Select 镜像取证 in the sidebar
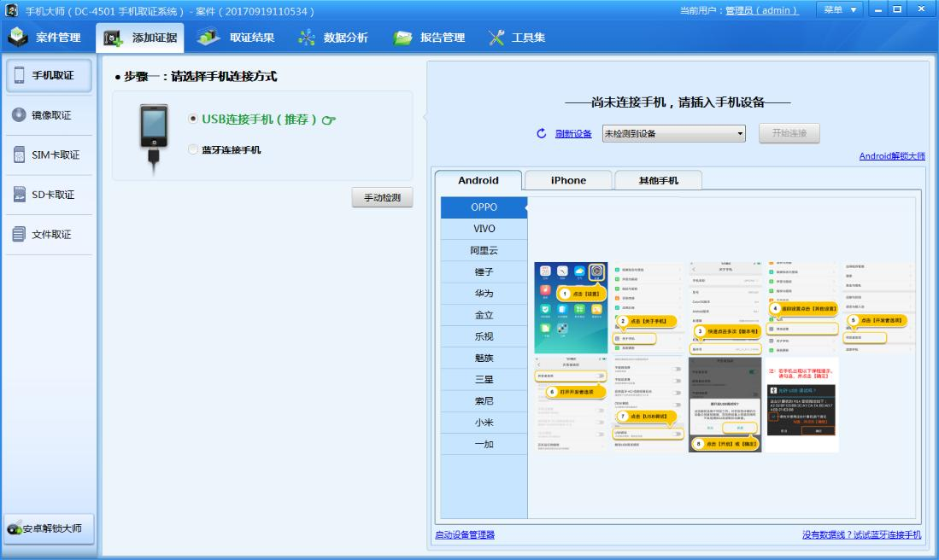 (x=49, y=115)
